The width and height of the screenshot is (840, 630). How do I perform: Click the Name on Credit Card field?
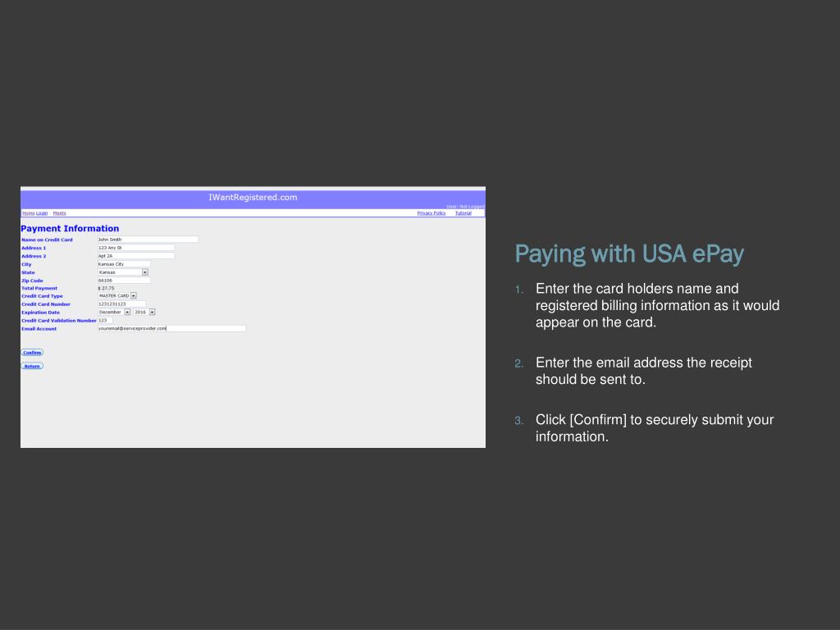click(148, 240)
